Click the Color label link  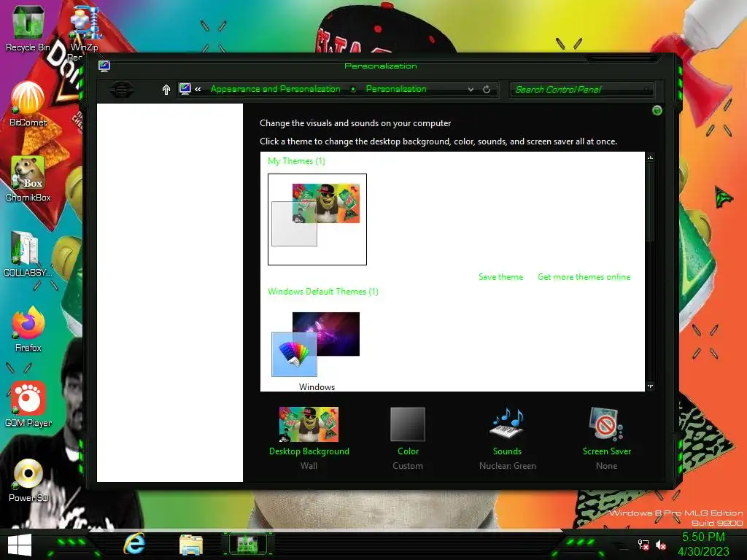[x=409, y=451]
